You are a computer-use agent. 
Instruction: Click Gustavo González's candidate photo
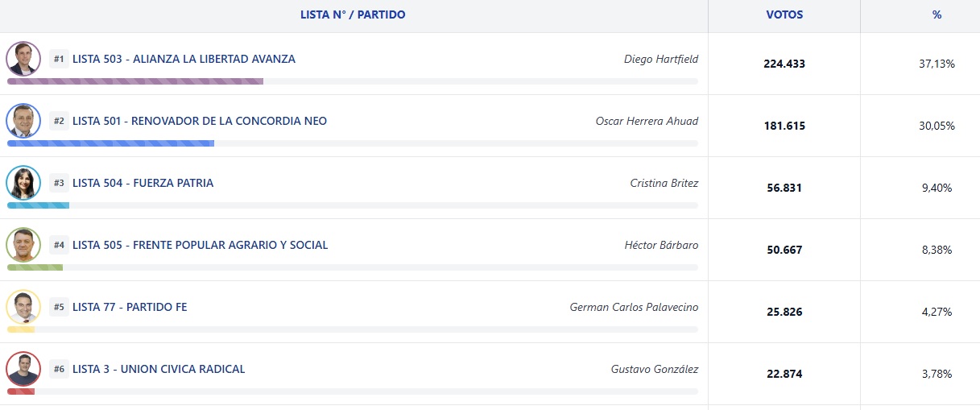(23, 369)
